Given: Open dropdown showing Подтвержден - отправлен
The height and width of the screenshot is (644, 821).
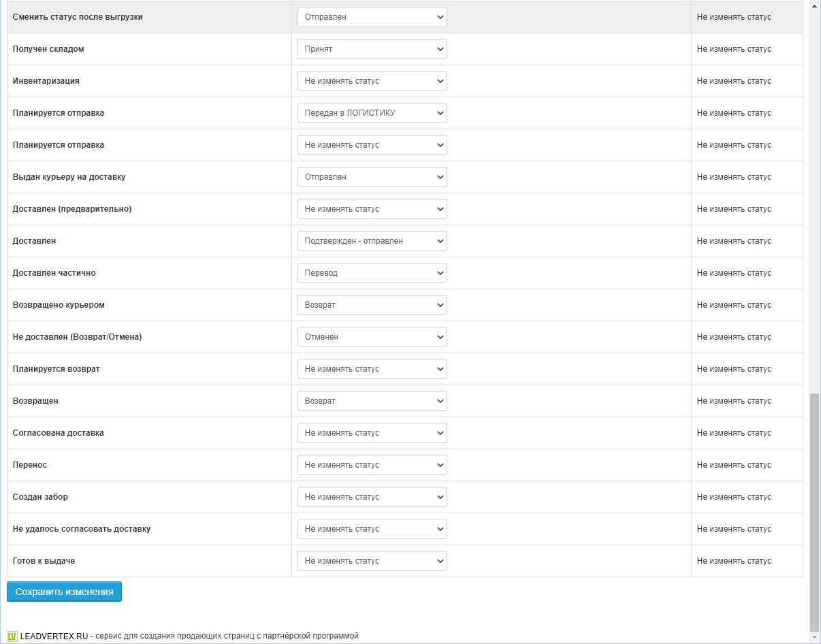Looking at the screenshot, I should (x=372, y=241).
